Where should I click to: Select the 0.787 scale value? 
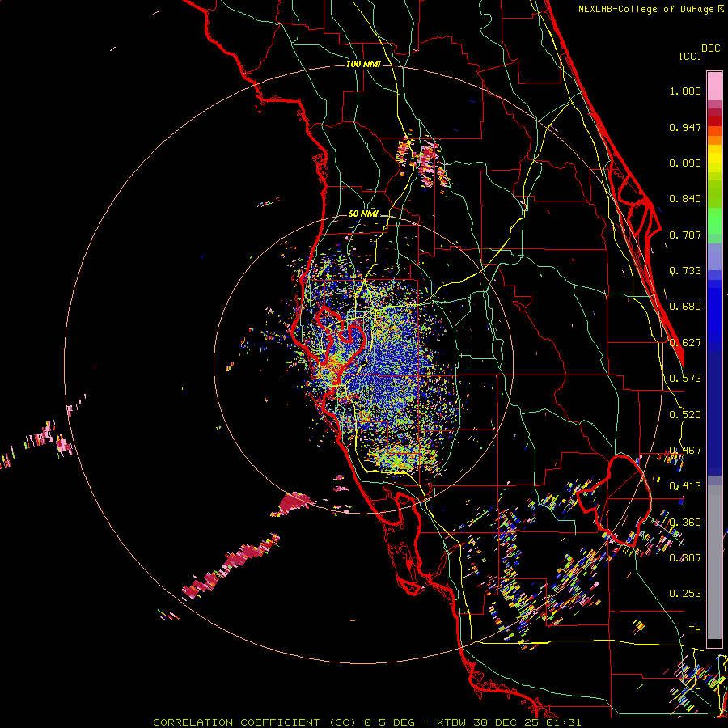[x=685, y=235]
